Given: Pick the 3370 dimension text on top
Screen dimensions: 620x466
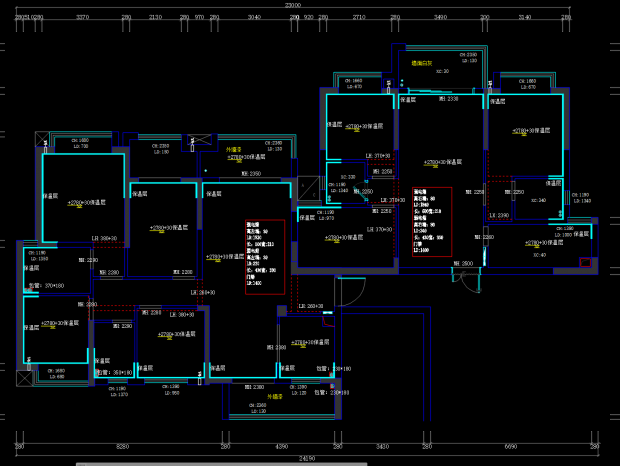Looking at the screenshot, I should (x=83, y=17).
